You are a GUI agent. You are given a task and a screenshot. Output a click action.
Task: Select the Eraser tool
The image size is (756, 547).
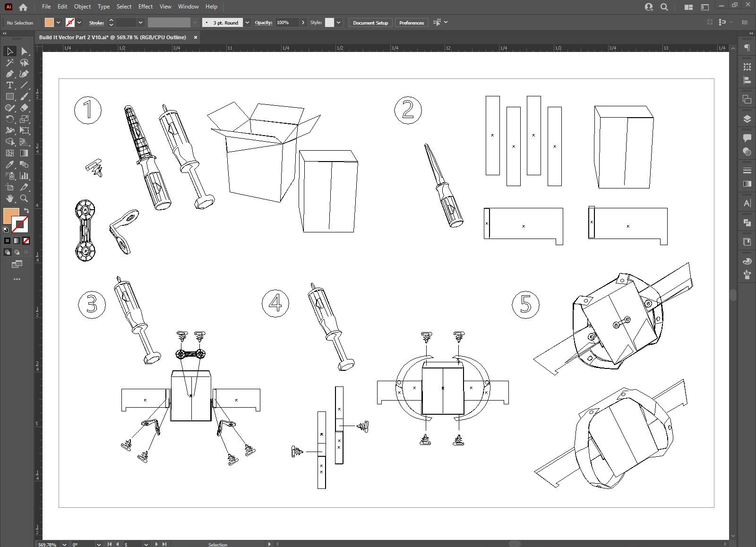pyautogui.click(x=24, y=108)
